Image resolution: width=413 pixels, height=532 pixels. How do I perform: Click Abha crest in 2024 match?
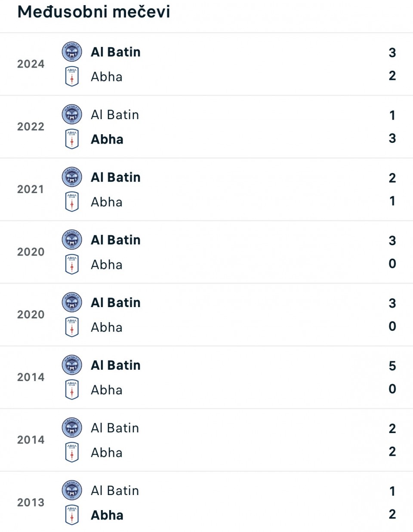coord(72,77)
